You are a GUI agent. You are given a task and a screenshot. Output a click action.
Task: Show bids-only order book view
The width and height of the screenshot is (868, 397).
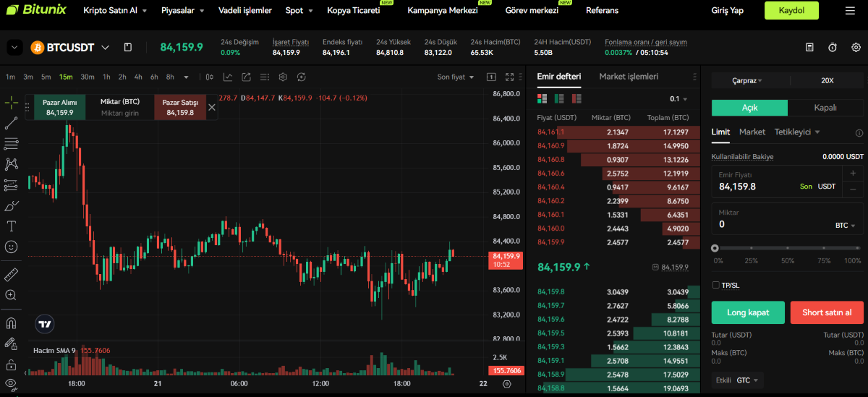click(559, 98)
